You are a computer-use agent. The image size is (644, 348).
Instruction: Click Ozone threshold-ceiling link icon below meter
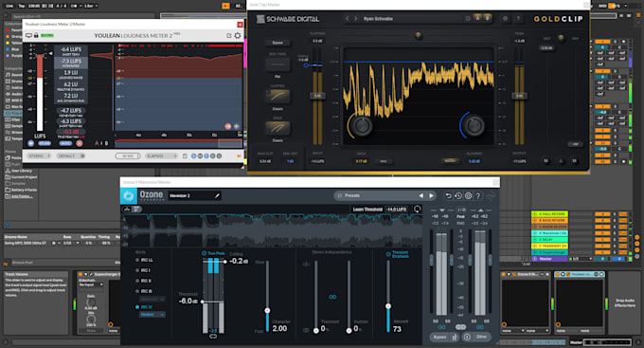pos(213,336)
